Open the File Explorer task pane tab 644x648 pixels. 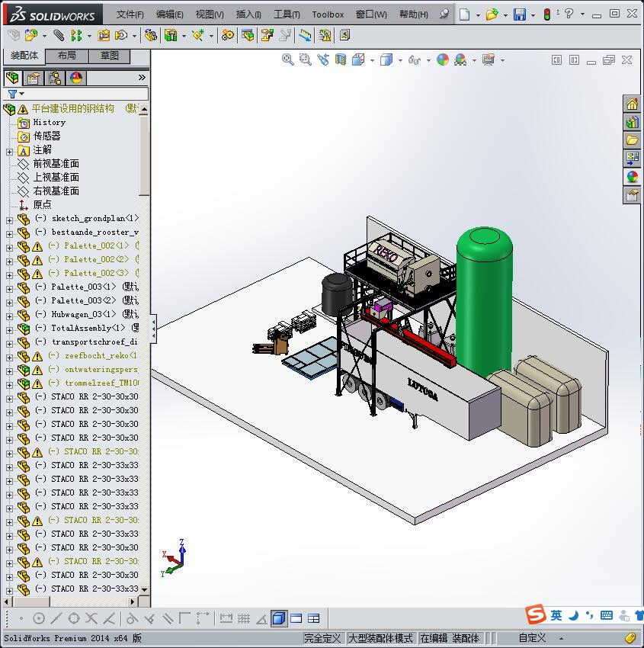coord(632,140)
